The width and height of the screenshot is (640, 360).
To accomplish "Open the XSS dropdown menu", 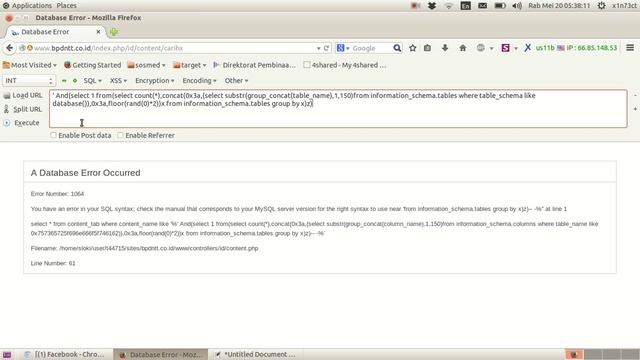I will point(118,81).
